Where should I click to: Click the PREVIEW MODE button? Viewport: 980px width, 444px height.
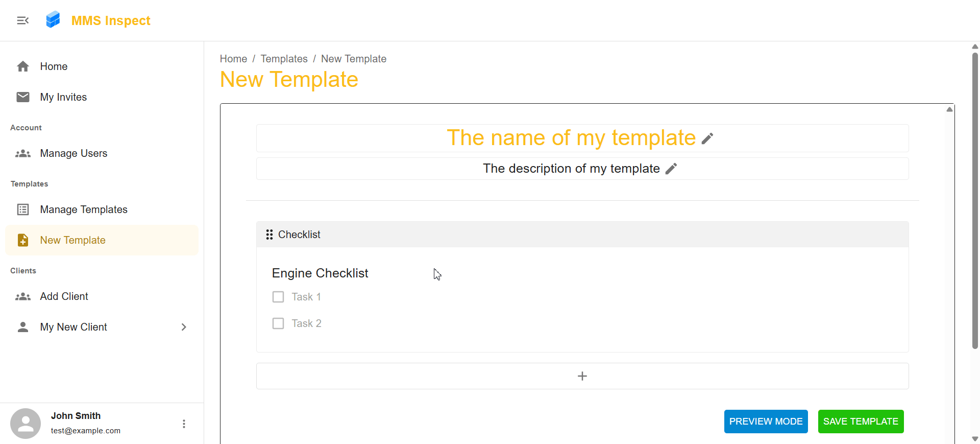pyautogui.click(x=766, y=422)
